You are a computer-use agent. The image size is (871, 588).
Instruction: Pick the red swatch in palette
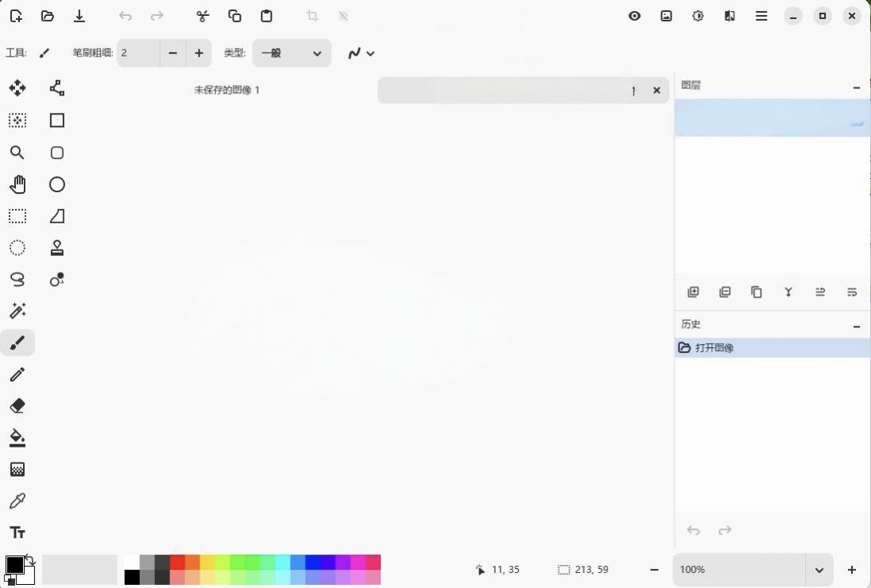click(177, 563)
